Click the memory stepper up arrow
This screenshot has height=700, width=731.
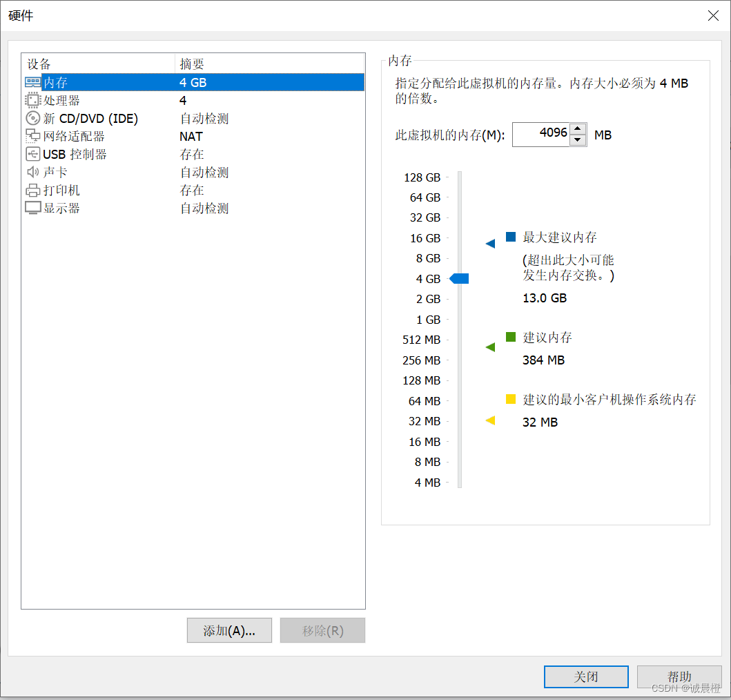click(x=578, y=130)
